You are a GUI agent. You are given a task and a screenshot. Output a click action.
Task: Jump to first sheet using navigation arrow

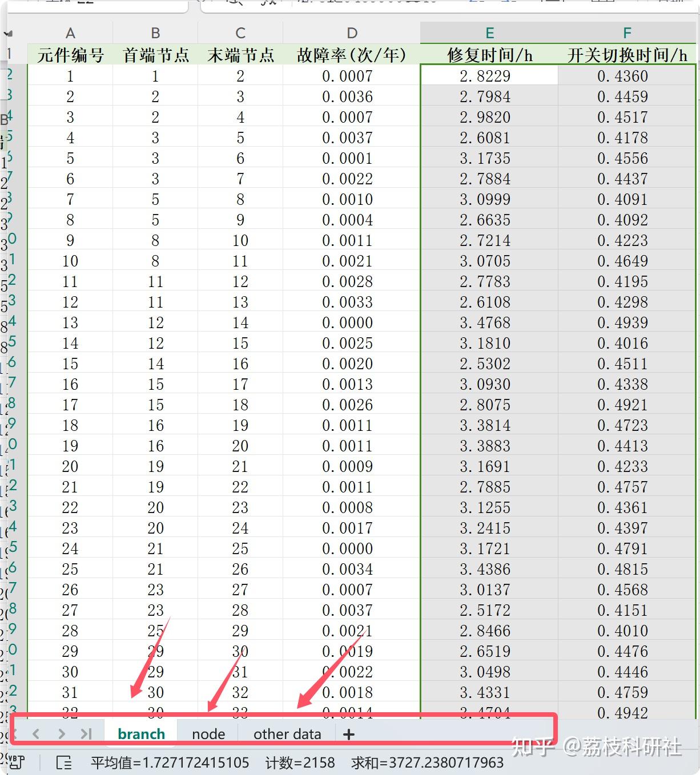16,733
